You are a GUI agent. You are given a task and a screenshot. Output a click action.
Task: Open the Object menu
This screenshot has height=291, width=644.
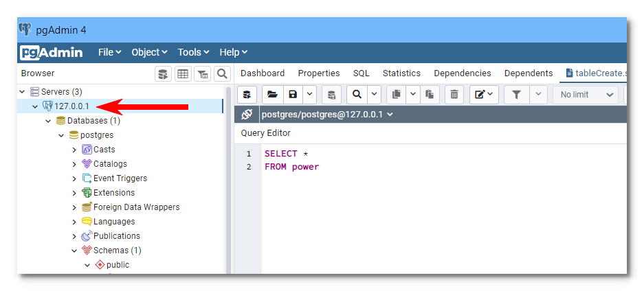click(149, 52)
